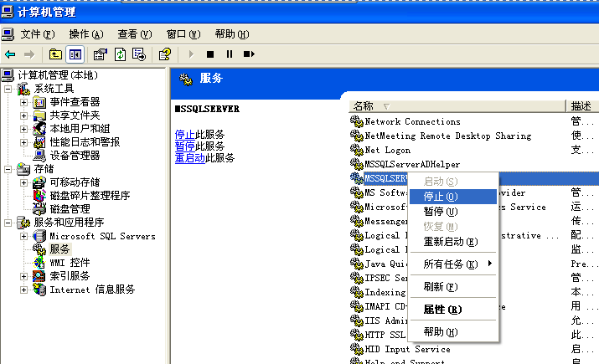599x364 pixels.
Task: Select WMI 控件 in the tree
Action: (x=70, y=263)
